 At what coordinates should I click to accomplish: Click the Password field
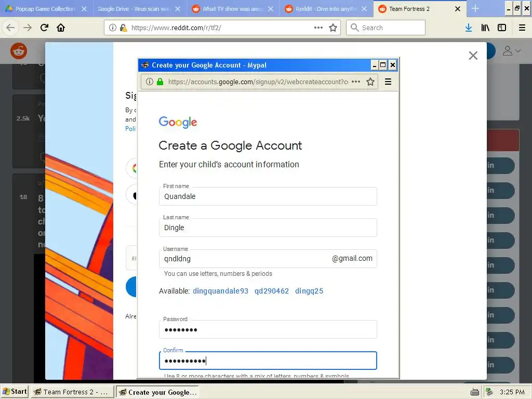[x=268, y=329]
